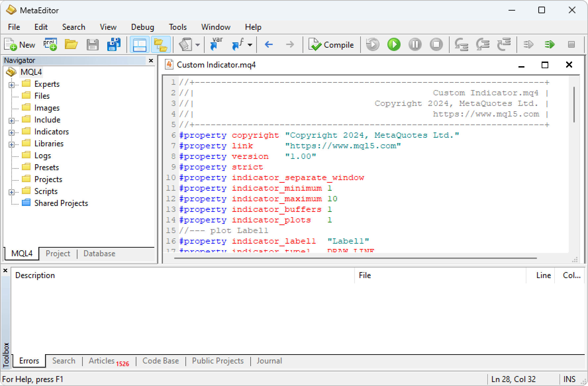The image size is (588, 386).
Task: Select the MQL4 tab in Navigator
Action: tap(22, 254)
